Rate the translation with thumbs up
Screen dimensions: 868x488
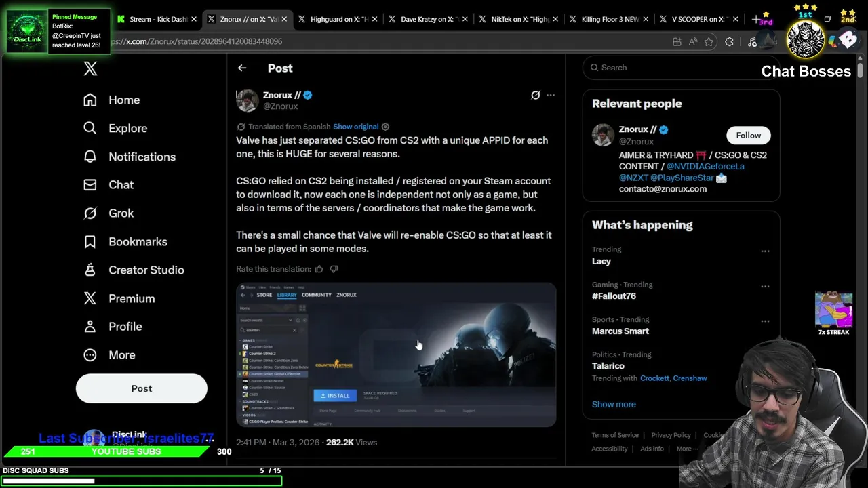(319, 269)
